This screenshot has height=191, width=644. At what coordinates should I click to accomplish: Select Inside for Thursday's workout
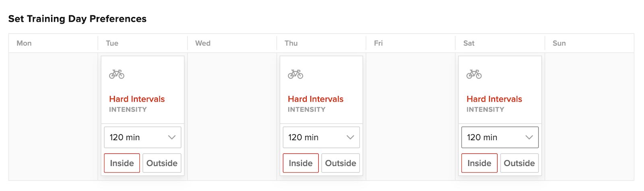click(301, 163)
